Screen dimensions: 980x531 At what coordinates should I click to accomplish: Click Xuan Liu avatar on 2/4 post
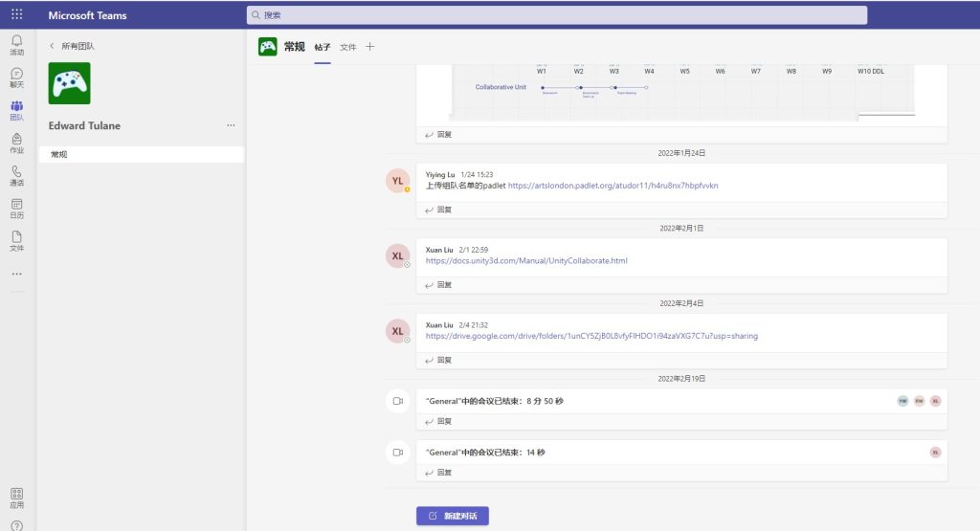[x=397, y=331]
